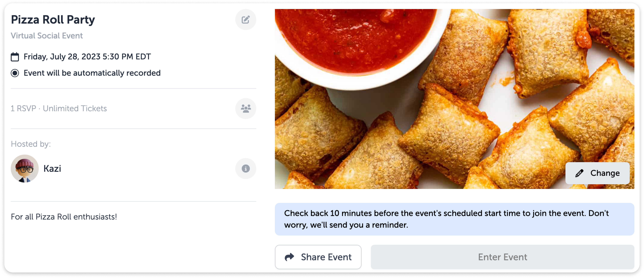644x278 pixels.
Task: Click the automatically recorded notice text
Action: point(92,73)
